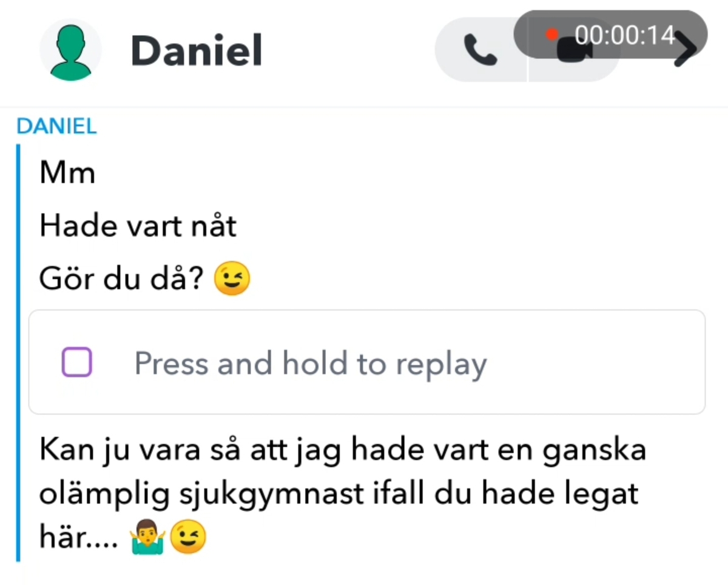728x585 pixels.
Task: Start a voice call with Daniel
Action: tap(480, 50)
